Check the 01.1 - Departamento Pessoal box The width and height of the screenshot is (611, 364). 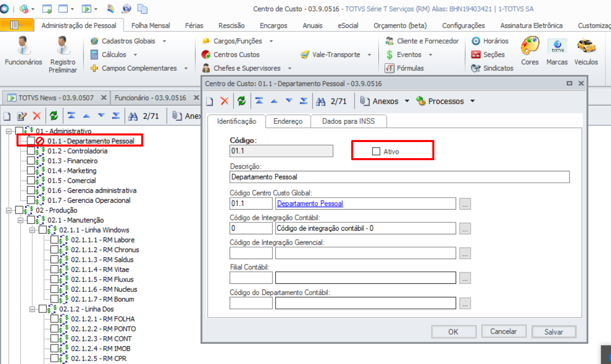(x=31, y=141)
